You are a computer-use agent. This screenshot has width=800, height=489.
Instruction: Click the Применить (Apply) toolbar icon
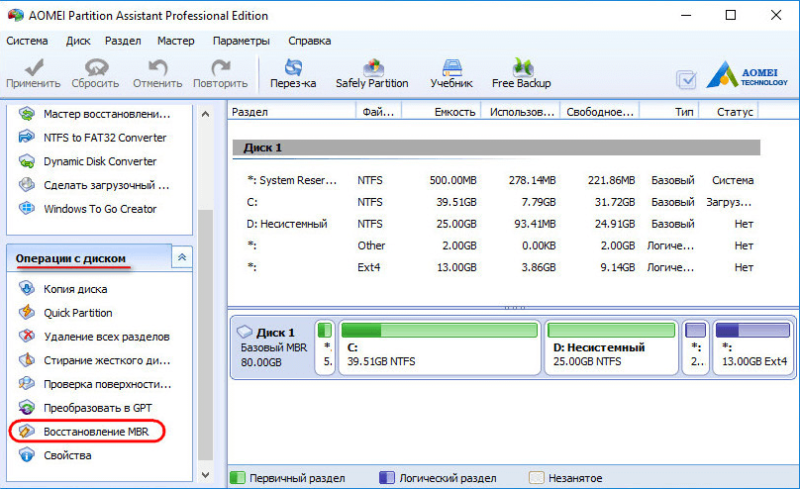pyautogui.click(x=33, y=74)
